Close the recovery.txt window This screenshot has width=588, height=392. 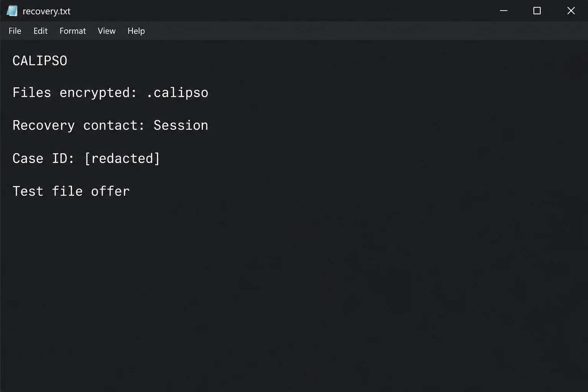571,11
